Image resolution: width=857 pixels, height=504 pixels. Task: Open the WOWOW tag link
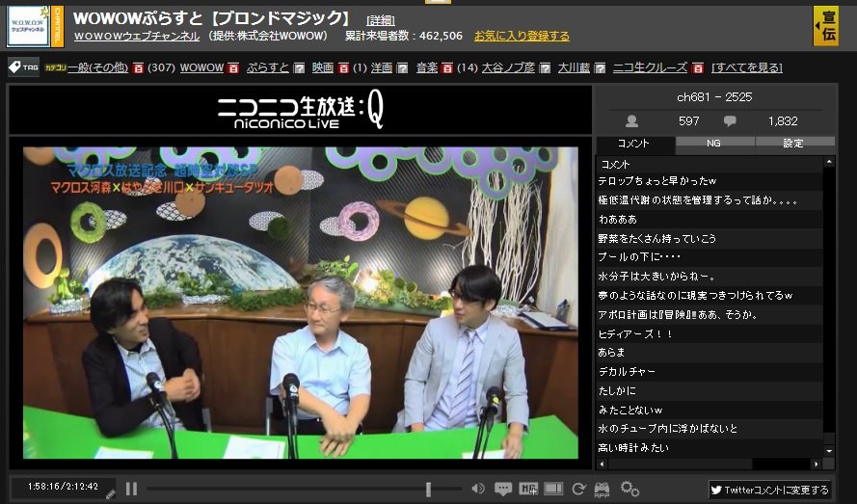point(202,67)
